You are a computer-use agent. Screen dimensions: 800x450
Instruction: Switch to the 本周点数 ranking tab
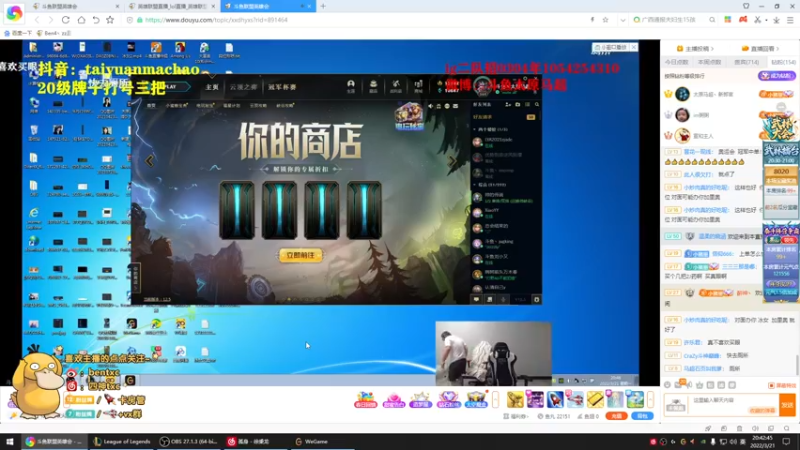[x=709, y=62]
